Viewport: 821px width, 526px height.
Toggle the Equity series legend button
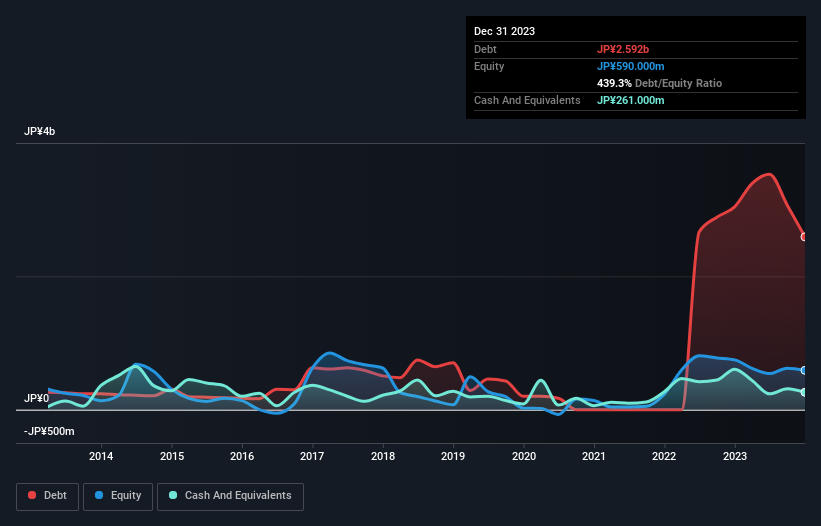pyautogui.click(x=118, y=496)
